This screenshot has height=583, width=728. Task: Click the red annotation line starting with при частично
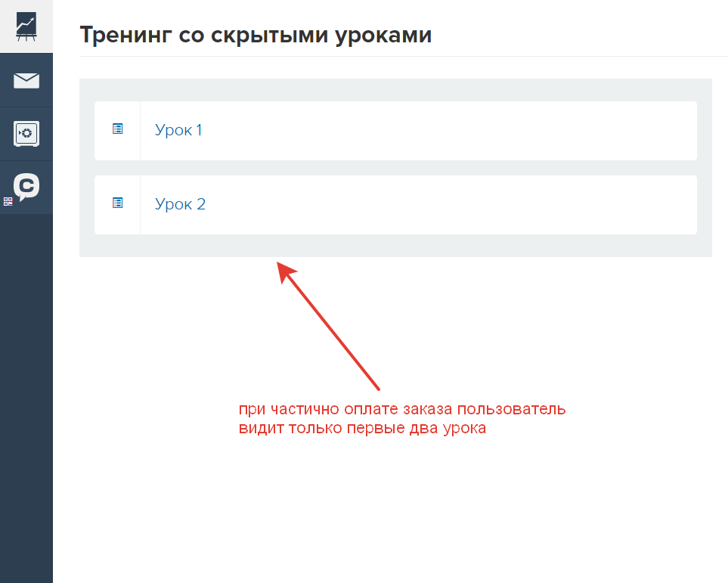point(401,410)
